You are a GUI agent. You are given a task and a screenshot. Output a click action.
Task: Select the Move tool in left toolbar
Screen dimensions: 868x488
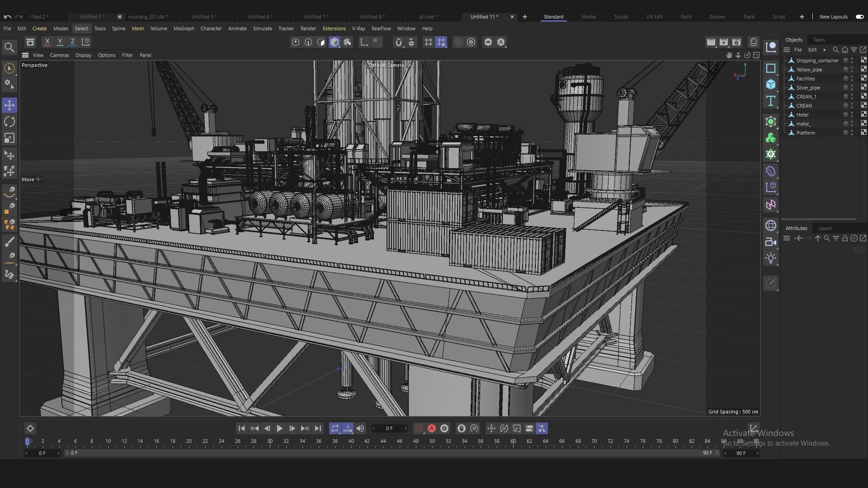[x=9, y=105]
